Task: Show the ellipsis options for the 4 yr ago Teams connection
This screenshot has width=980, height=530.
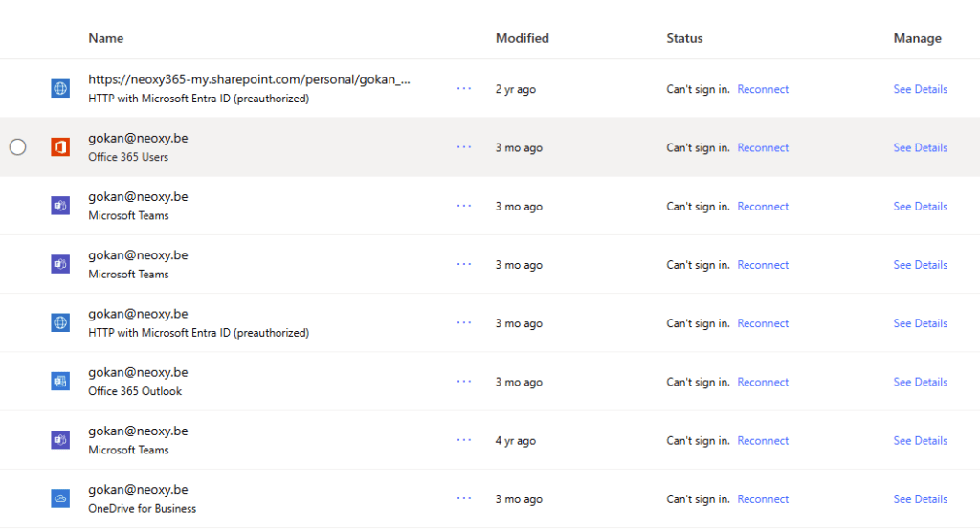Action: 464,440
